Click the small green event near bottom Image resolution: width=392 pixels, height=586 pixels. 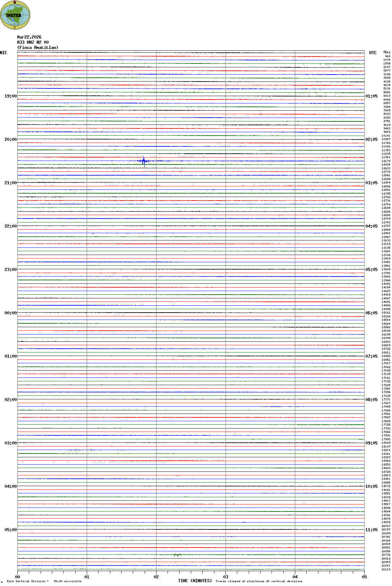coord(177,555)
